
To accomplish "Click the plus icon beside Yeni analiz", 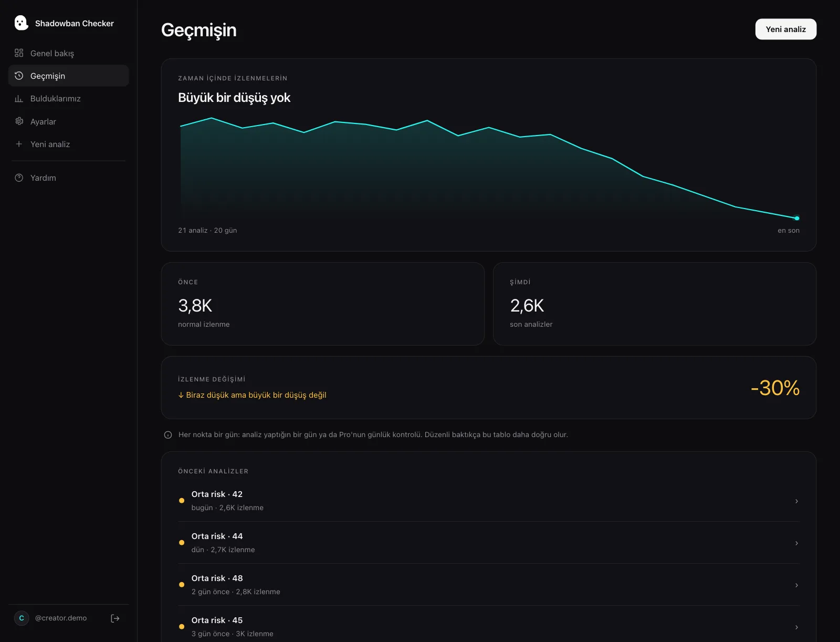I will [x=19, y=144].
